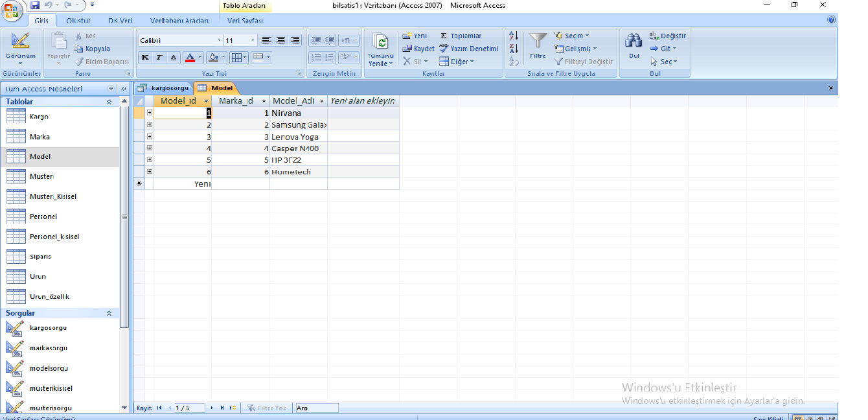Toggle bold text formatting
868x420 pixels.
[145, 58]
